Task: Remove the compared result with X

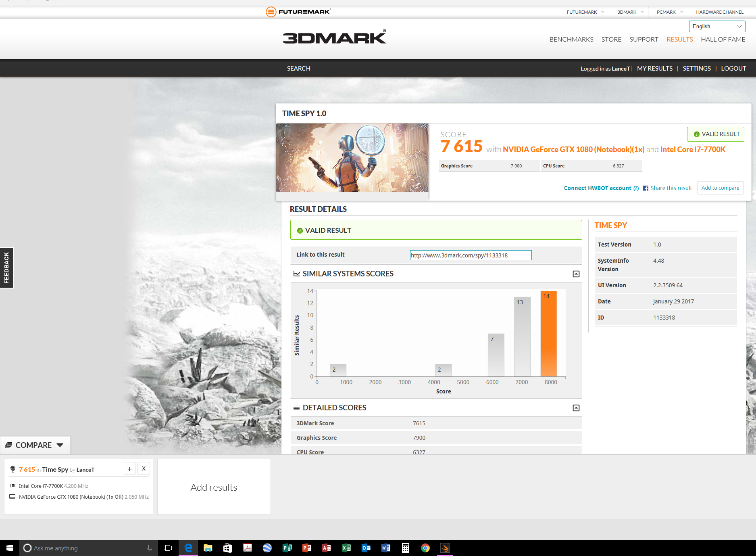Action: coord(144,469)
